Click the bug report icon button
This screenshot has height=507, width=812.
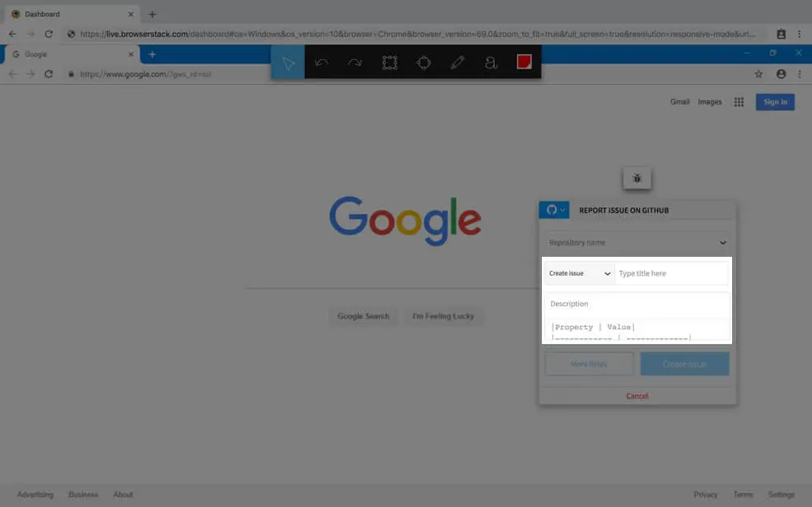point(637,179)
